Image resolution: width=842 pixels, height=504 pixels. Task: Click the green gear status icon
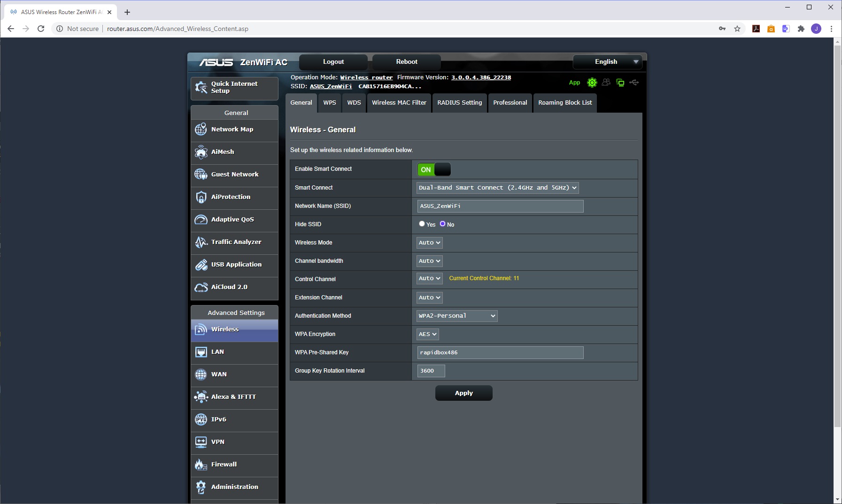pyautogui.click(x=592, y=83)
